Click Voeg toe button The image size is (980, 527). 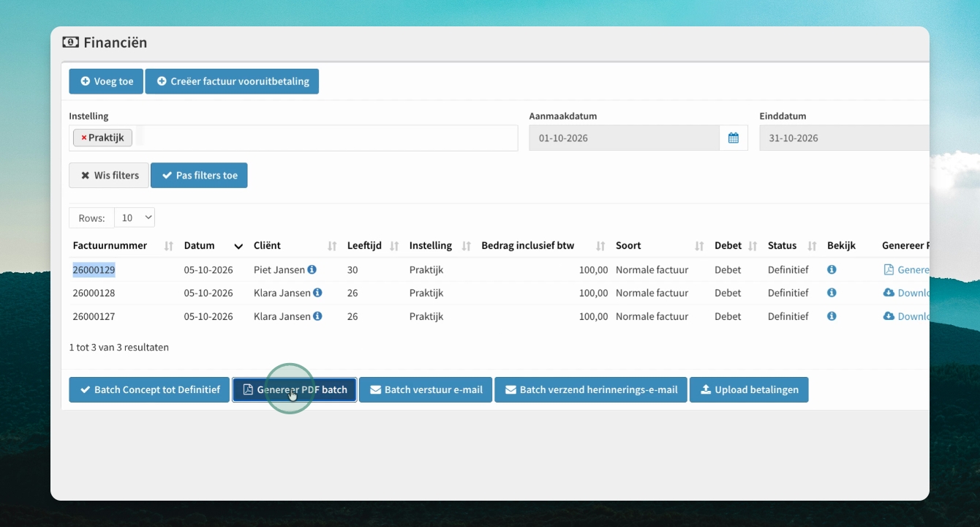pyautogui.click(x=106, y=81)
